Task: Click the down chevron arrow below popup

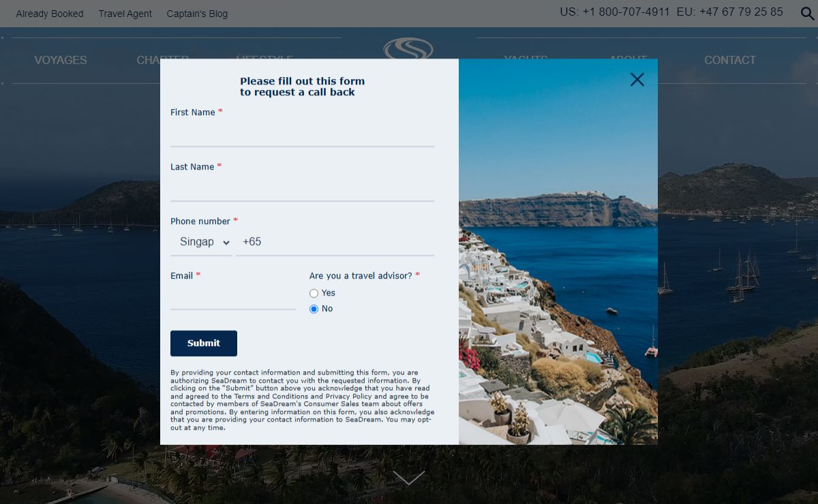Action: click(x=409, y=478)
